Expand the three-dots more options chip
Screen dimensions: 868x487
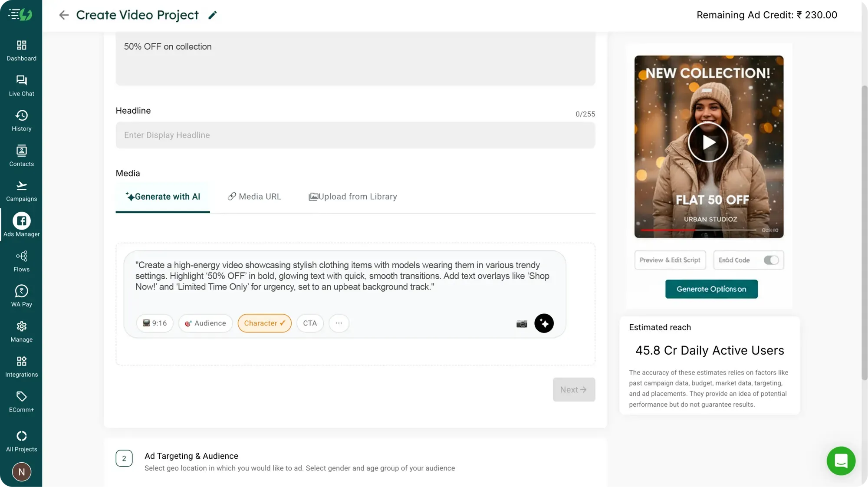pyautogui.click(x=339, y=323)
